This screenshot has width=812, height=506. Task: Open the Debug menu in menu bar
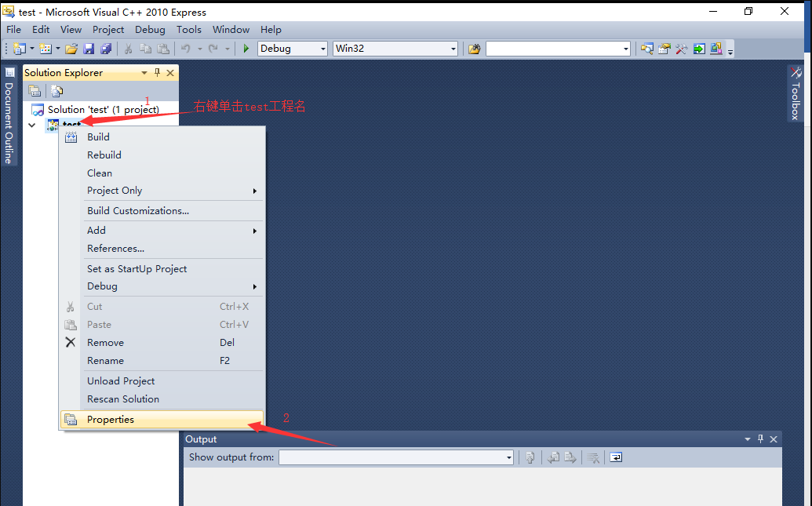[x=150, y=30]
